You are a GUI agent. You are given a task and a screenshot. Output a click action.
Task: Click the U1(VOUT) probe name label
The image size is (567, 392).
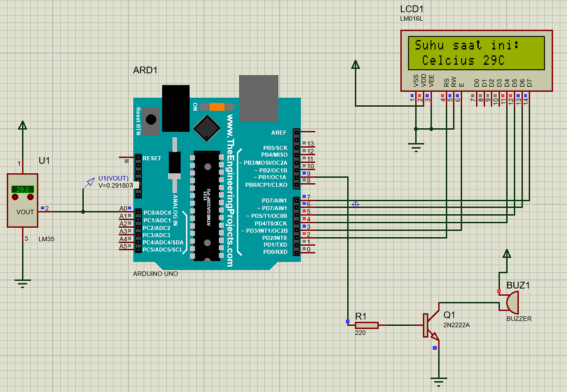[x=113, y=179]
